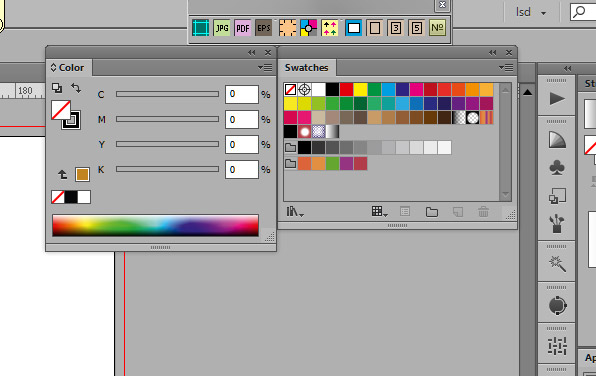The width and height of the screenshot is (596, 376).
Task: Click the Y percentage input field
Action: (x=242, y=144)
